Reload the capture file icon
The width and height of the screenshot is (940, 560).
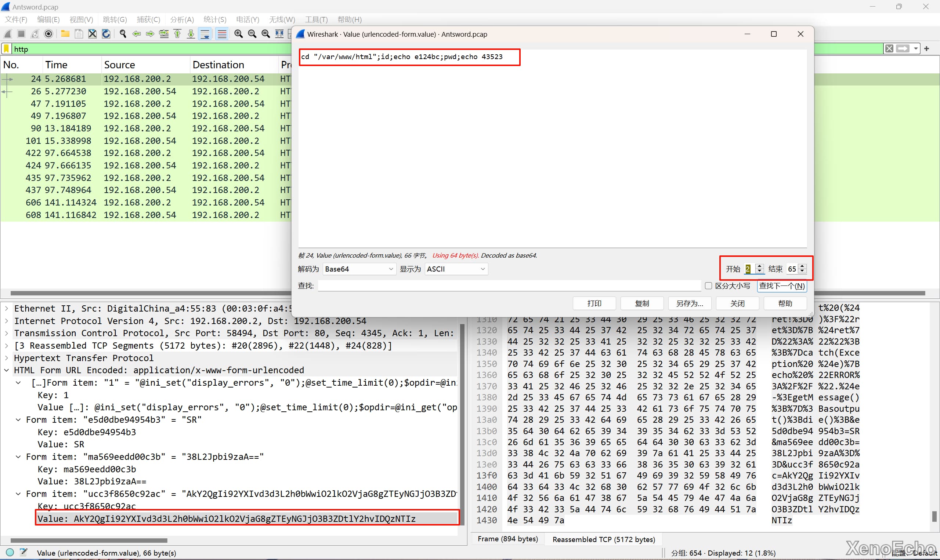click(x=106, y=34)
